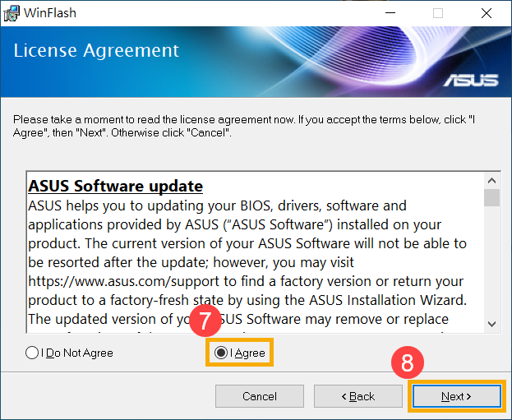Minimize the WinFlash window

[x=390, y=13]
